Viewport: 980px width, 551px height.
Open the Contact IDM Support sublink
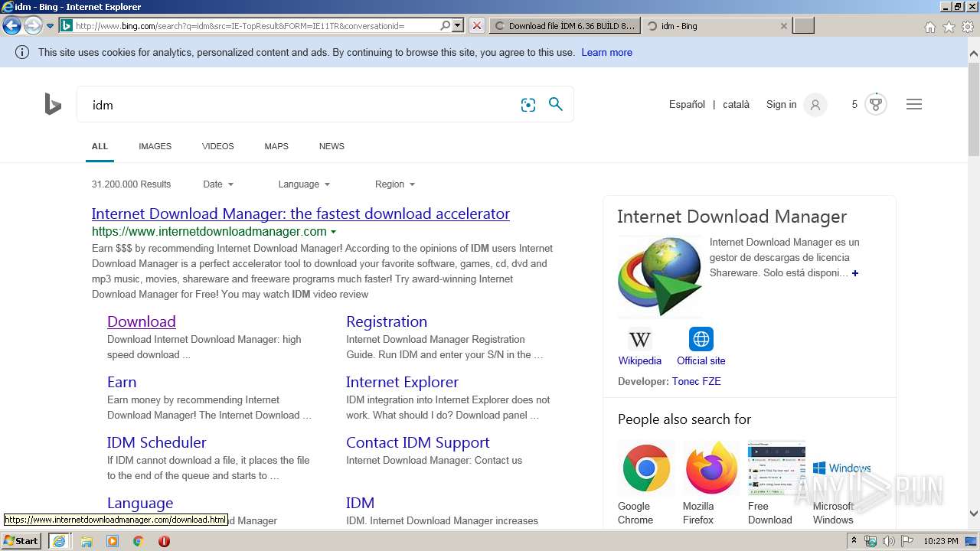click(x=418, y=442)
